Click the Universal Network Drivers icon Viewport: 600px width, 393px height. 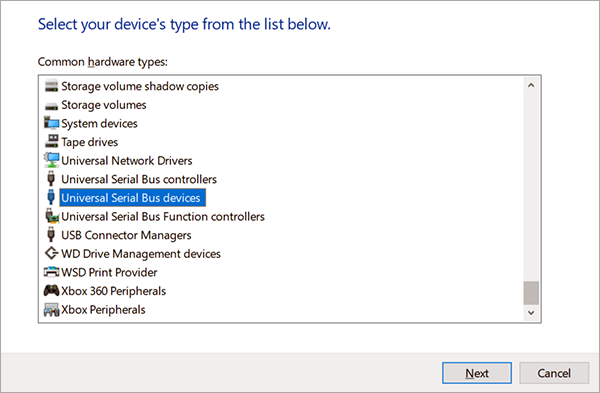51,160
